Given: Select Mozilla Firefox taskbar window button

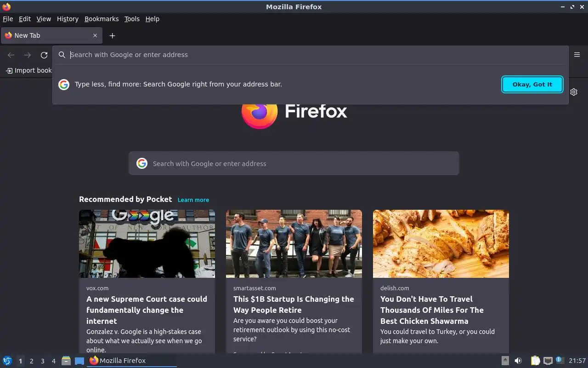Looking at the screenshot, I should [x=132, y=361].
